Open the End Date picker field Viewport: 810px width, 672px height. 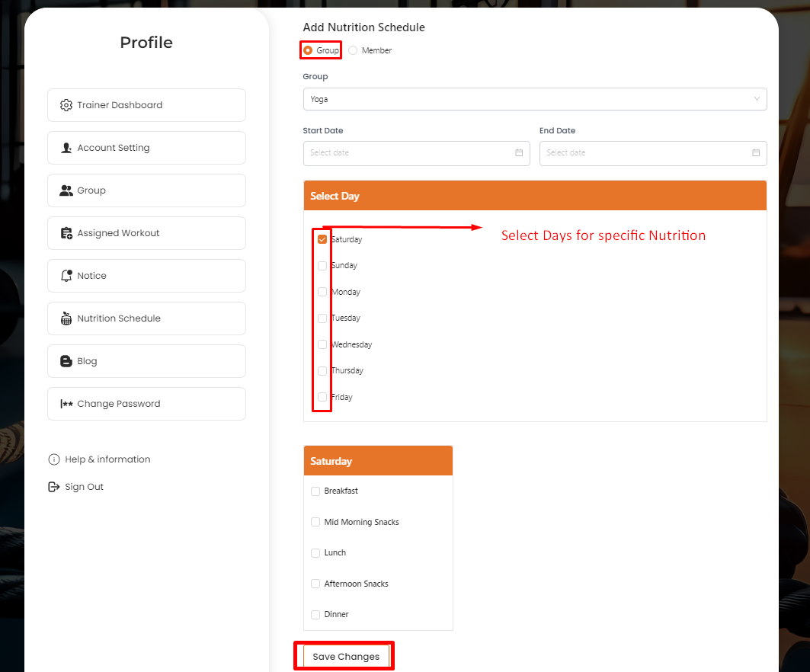pos(652,152)
